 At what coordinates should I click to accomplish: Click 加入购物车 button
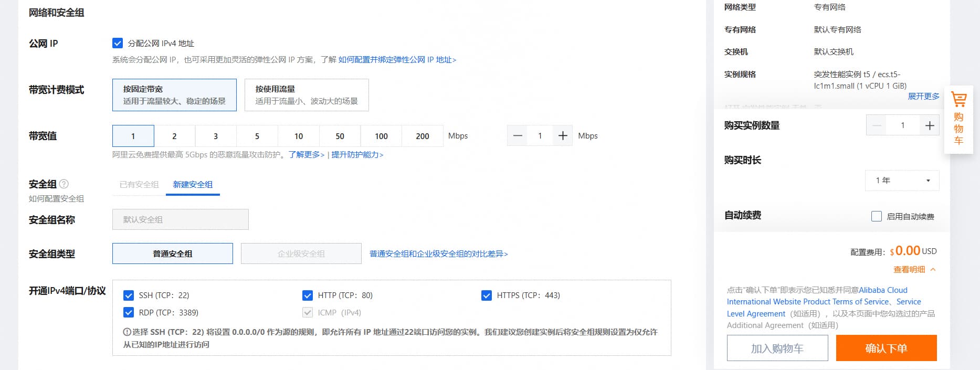[x=777, y=348]
